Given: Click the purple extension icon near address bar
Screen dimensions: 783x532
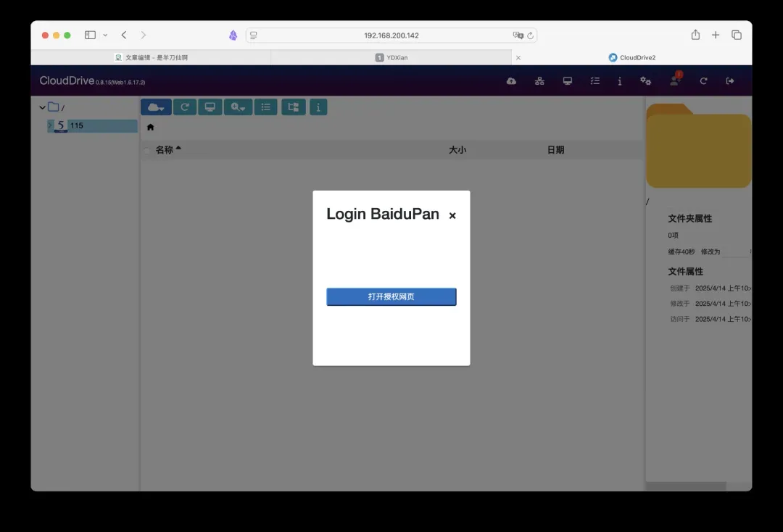Looking at the screenshot, I should tap(233, 35).
